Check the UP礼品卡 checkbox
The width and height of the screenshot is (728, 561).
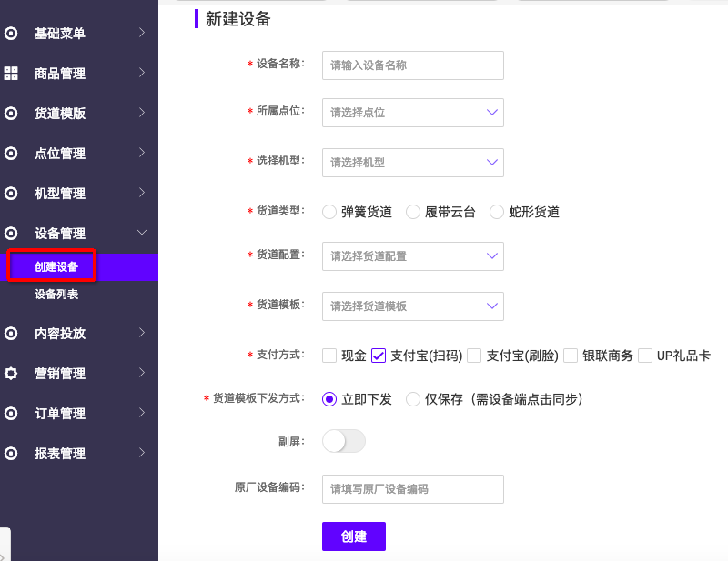[645, 356]
